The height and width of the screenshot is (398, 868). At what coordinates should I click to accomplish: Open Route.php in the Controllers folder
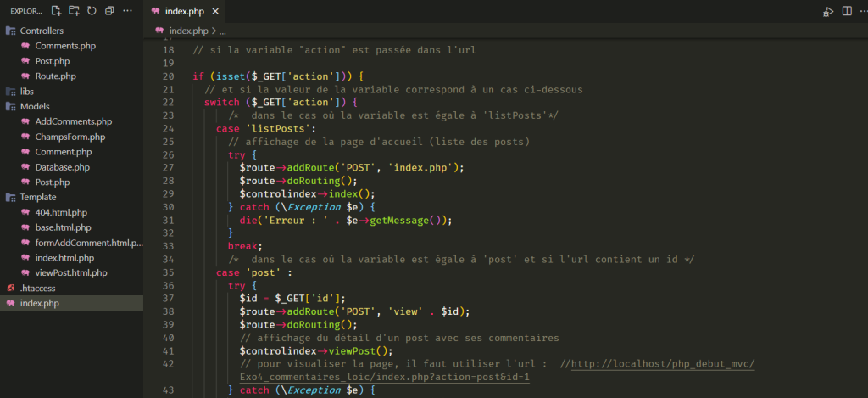tap(55, 76)
